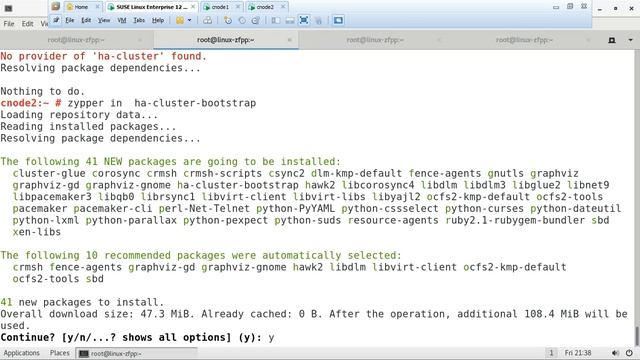Click the volume speaker icon
This screenshot has width=640, height=360.
coord(615,353)
